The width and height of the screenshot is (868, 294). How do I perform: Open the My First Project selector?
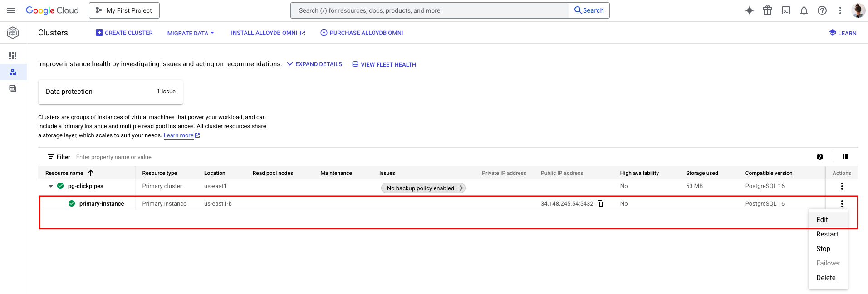tap(124, 10)
